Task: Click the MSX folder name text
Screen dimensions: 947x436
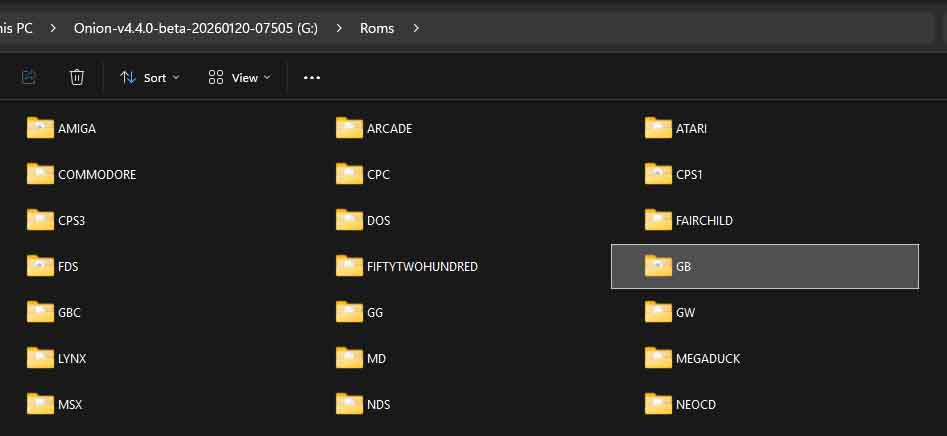Action: [x=70, y=405]
